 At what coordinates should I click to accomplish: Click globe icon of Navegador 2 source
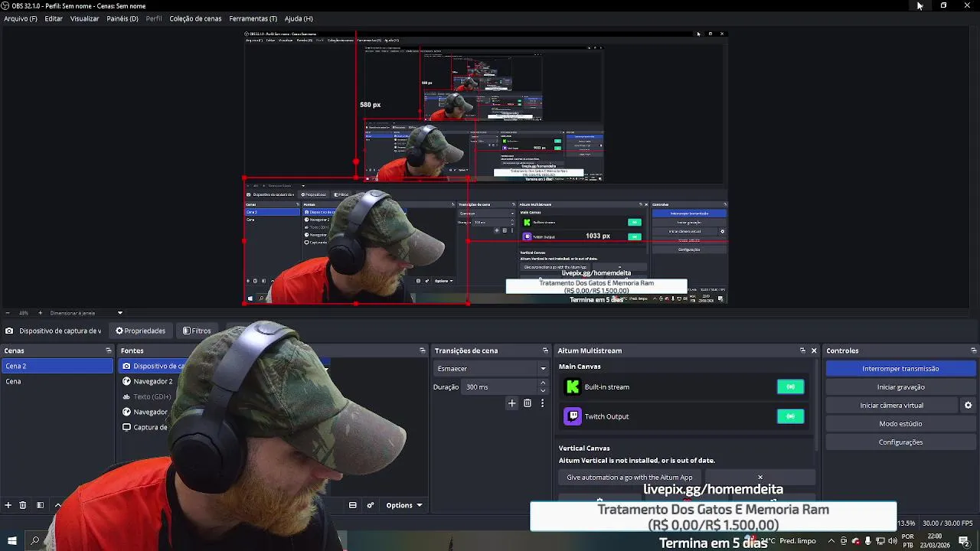[x=126, y=381]
